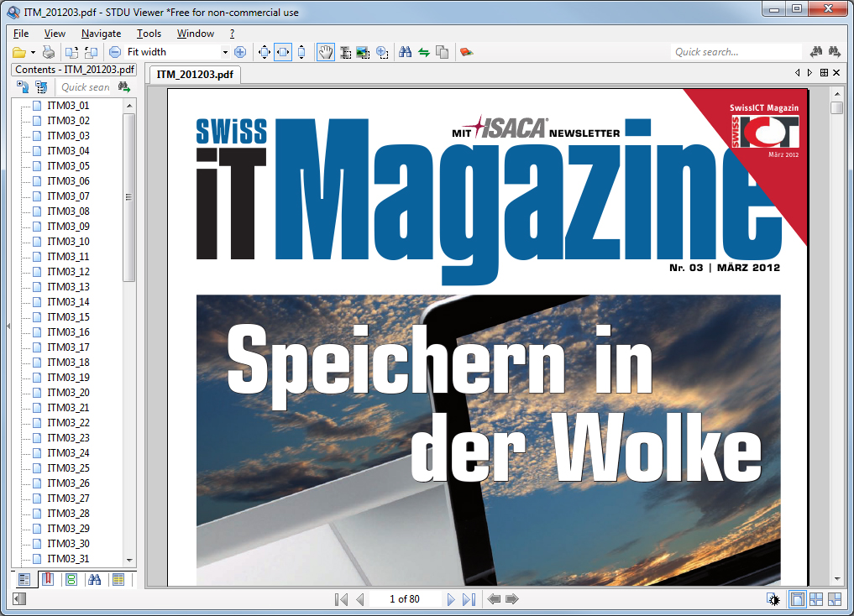
Task: Open the Window menu
Action: (196, 34)
